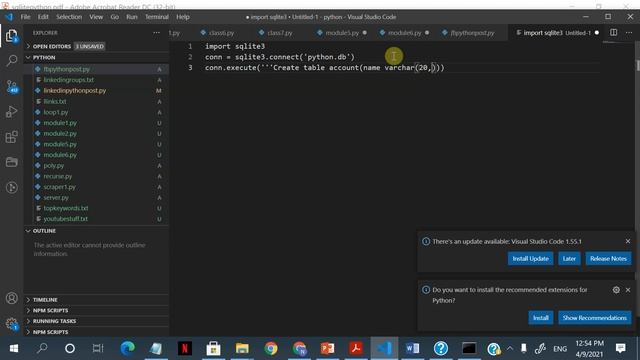The width and height of the screenshot is (640, 360).
Task: Open Google Chrome from taskbar
Action: [x=271, y=348]
